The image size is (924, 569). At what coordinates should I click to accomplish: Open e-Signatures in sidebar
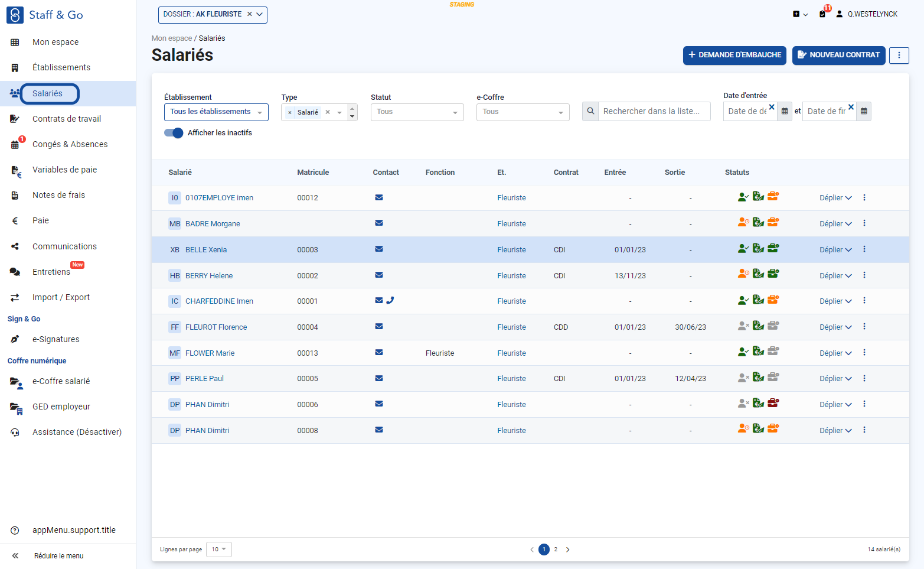pos(55,339)
